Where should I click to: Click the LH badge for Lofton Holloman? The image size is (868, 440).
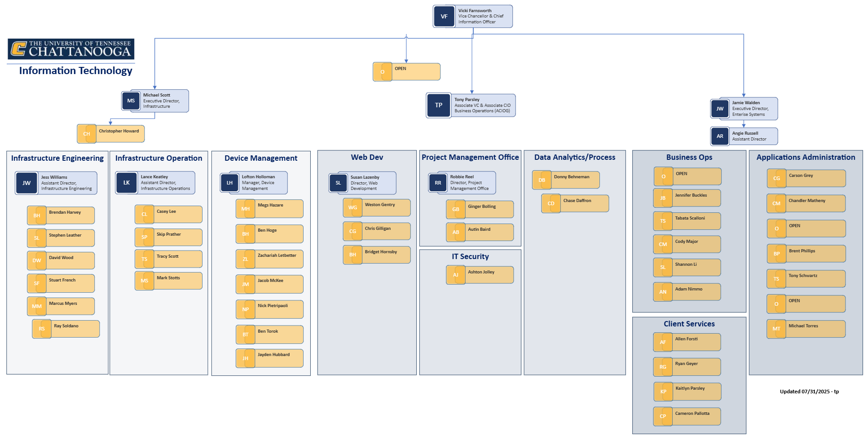click(229, 183)
